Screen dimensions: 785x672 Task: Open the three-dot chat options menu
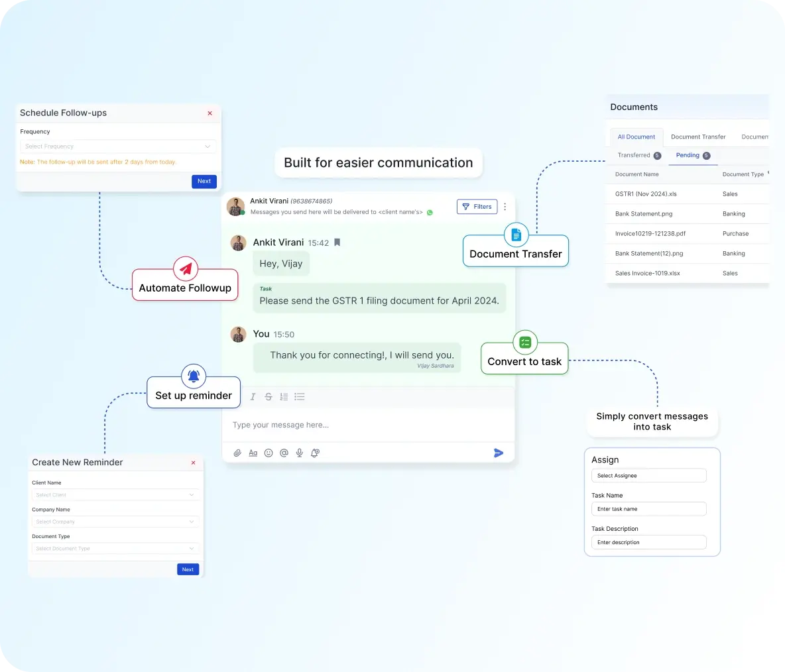tap(505, 207)
